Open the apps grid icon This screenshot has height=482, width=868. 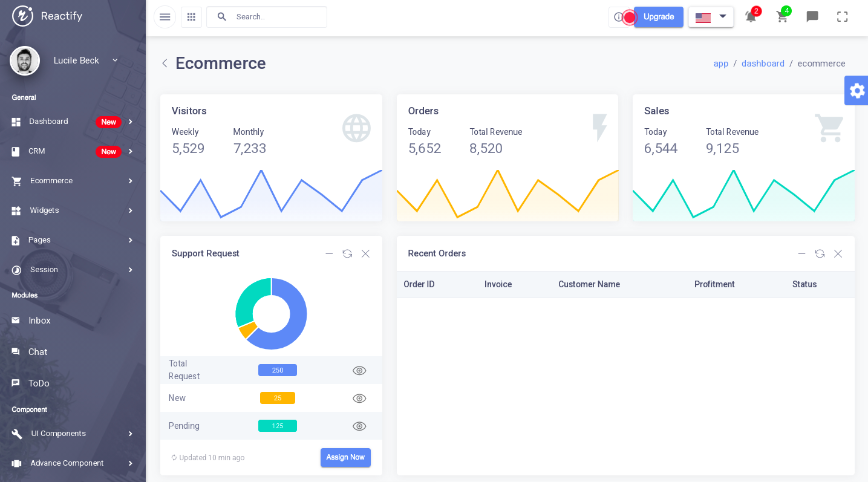pyautogui.click(x=191, y=17)
